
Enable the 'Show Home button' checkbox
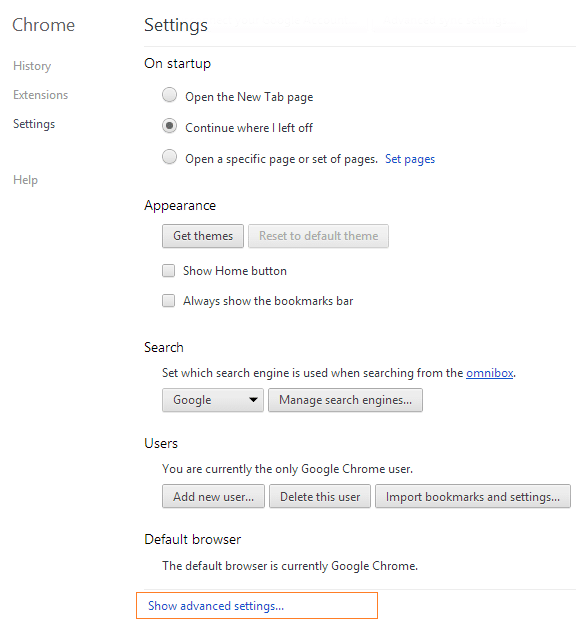tap(168, 270)
